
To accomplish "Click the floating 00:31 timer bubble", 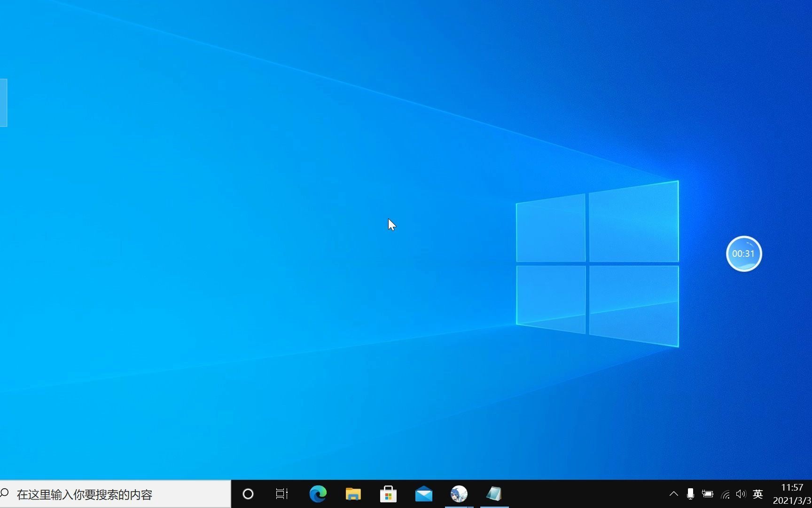I will [x=744, y=254].
